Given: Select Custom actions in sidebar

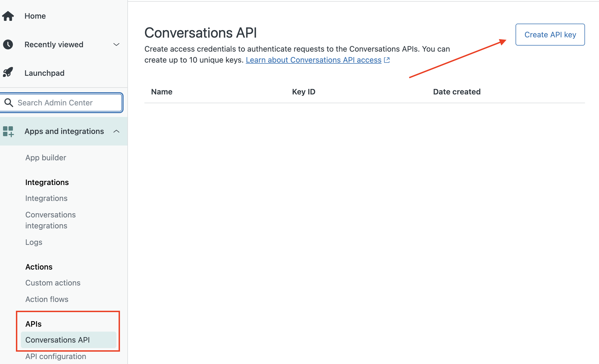Looking at the screenshot, I should coord(53,283).
